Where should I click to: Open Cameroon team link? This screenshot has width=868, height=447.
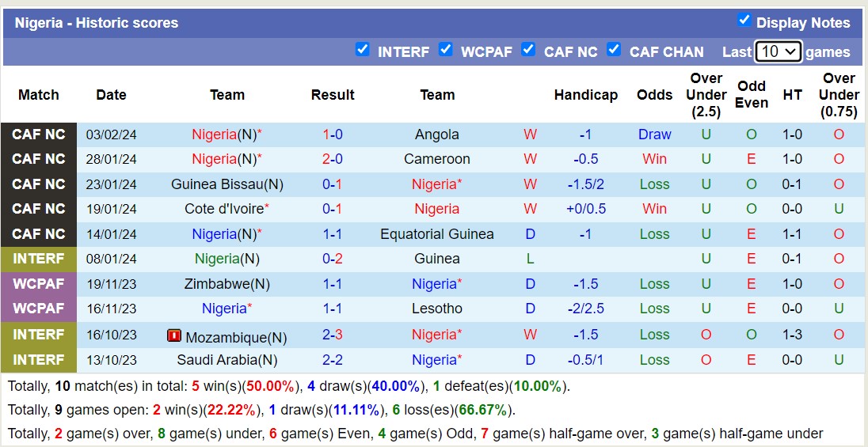click(x=436, y=159)
